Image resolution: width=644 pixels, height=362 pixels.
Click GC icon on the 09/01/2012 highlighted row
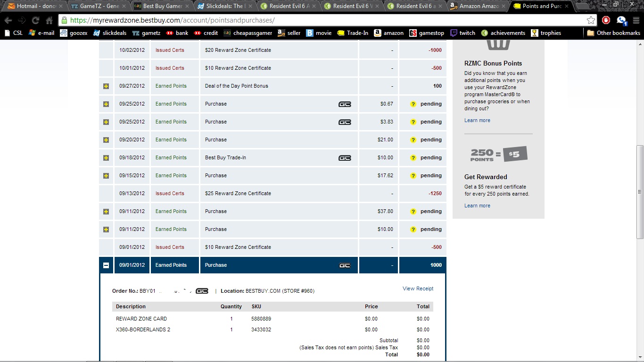click(x=345, y=265)
